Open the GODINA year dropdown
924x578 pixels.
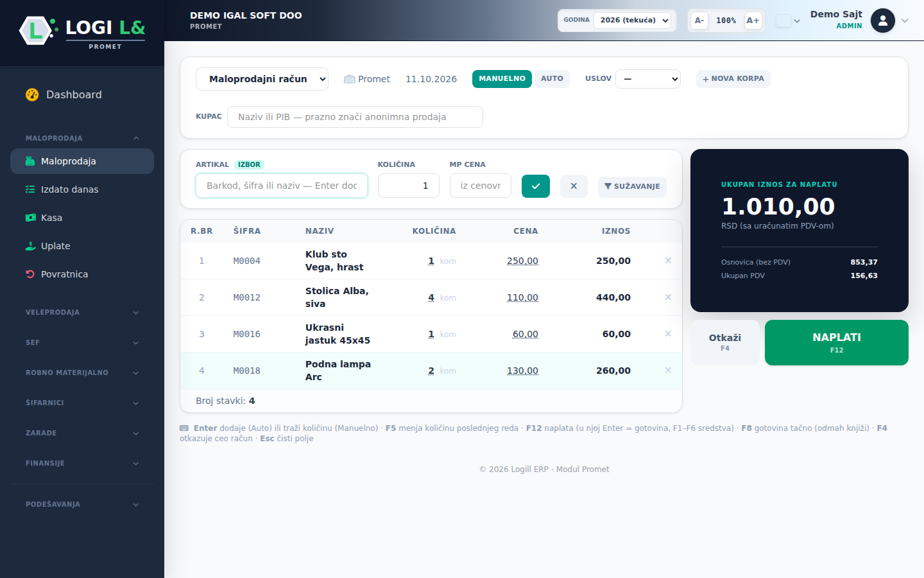click(x=632, y=21)
